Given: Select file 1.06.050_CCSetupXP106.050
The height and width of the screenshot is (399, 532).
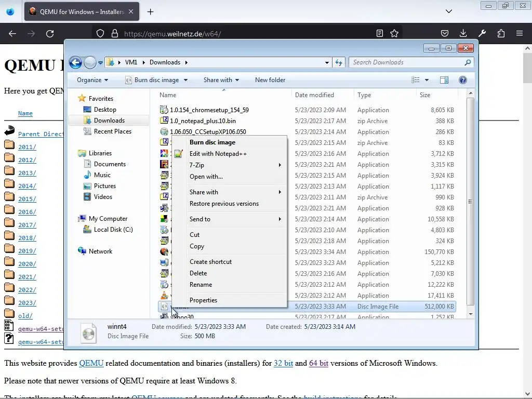Looking at the screenshot, I should click(208, 131).
